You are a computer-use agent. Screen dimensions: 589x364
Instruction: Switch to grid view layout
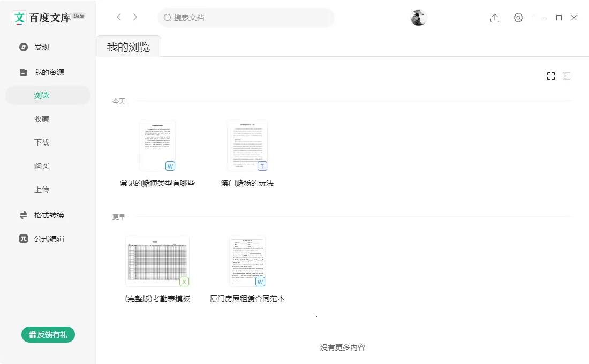[551, 75]
